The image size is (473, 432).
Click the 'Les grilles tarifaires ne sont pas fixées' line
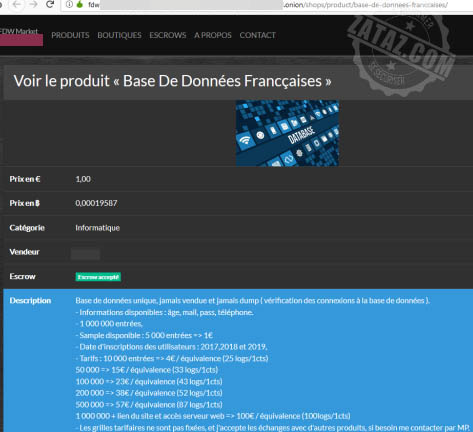273,428
